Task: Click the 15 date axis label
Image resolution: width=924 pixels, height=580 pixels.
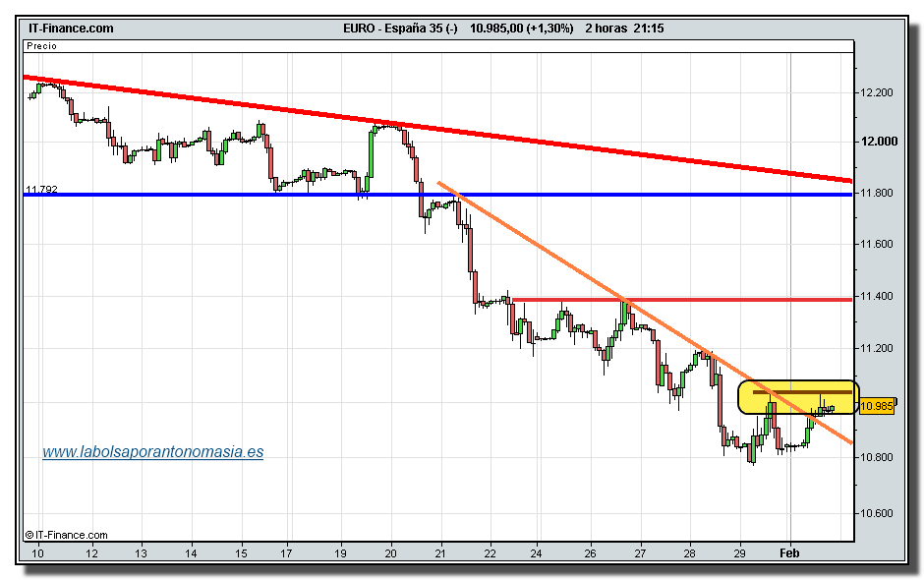Action: point(241,553)
